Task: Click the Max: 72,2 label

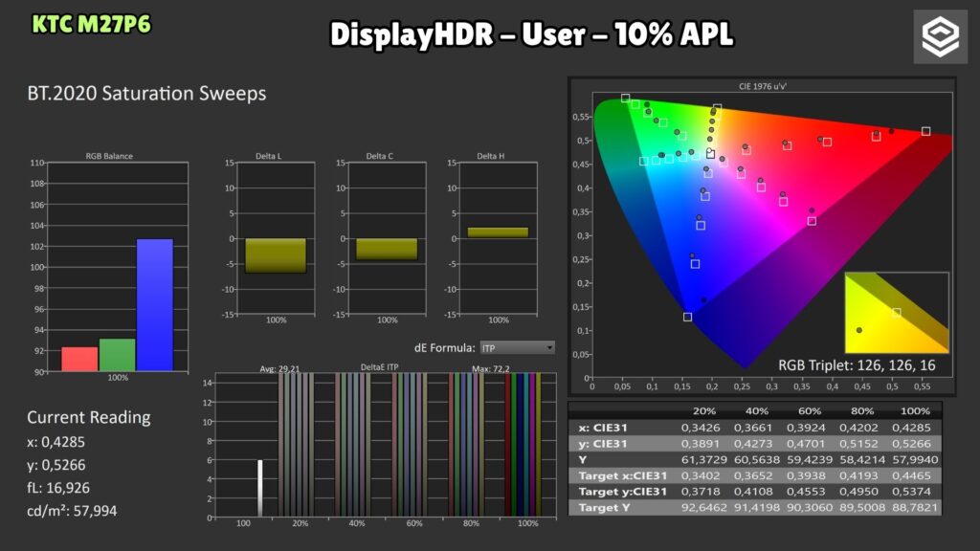Action: click(491, 368)
